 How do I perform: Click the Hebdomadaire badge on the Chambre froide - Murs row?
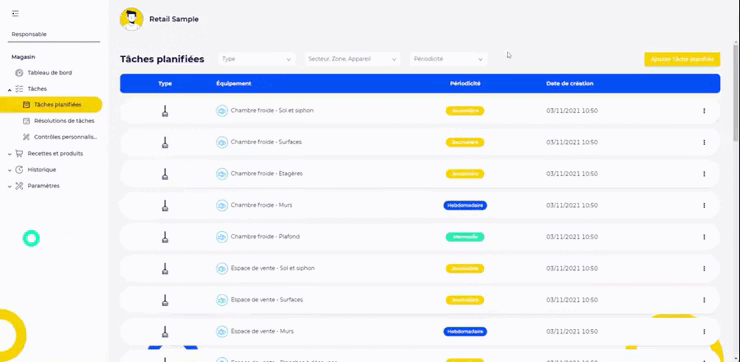(465, 205)
